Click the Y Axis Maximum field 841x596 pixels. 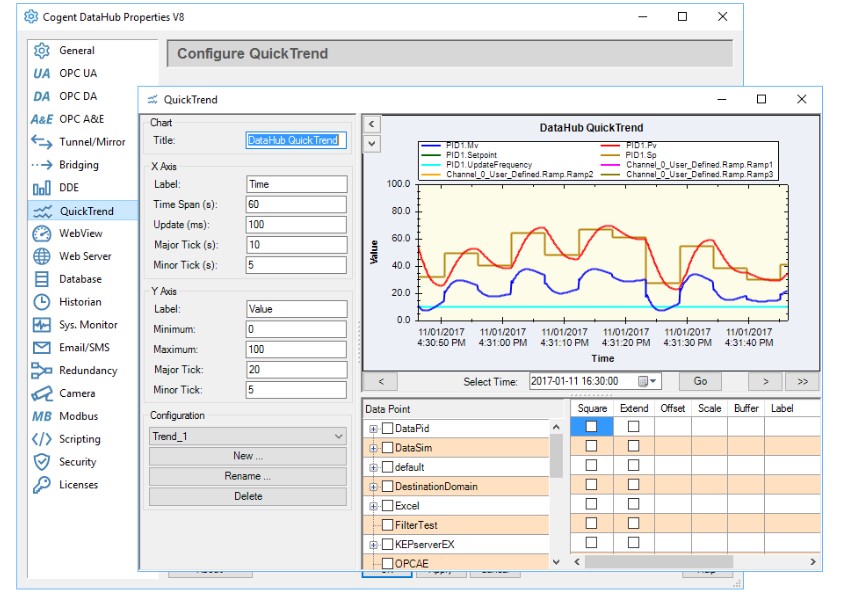click(x=297, y=349)
